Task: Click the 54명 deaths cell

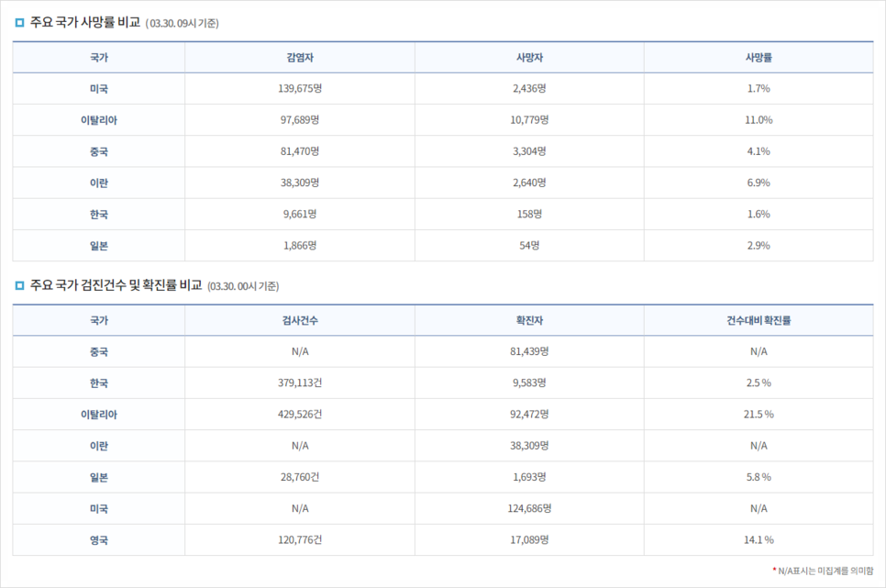Action: (x=529, y=245)
